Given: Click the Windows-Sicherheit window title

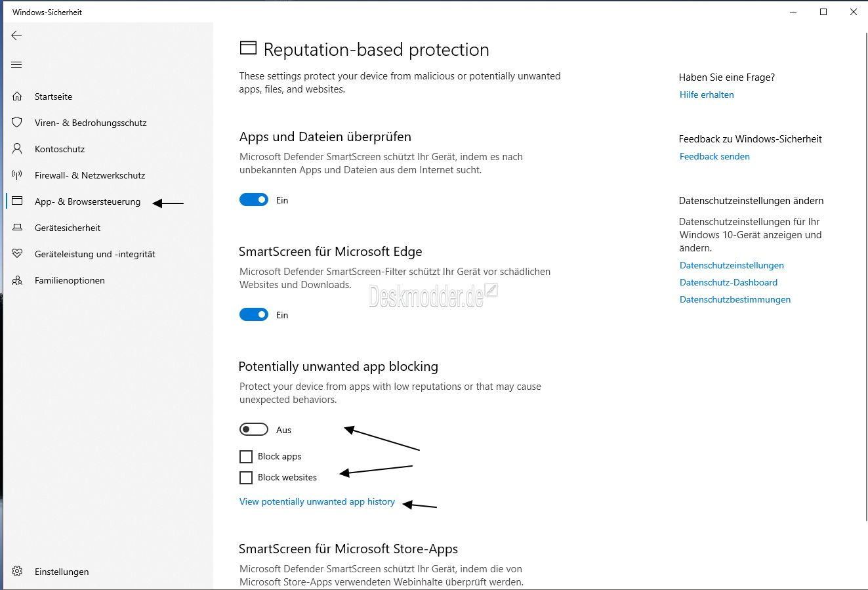Looking at the screenshot, I should pyautogui.click(x=47, y=12).
